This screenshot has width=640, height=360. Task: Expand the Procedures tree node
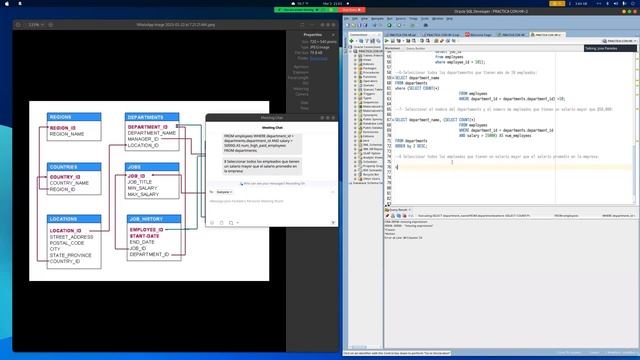pyautogui.click(x=356, y=72)
